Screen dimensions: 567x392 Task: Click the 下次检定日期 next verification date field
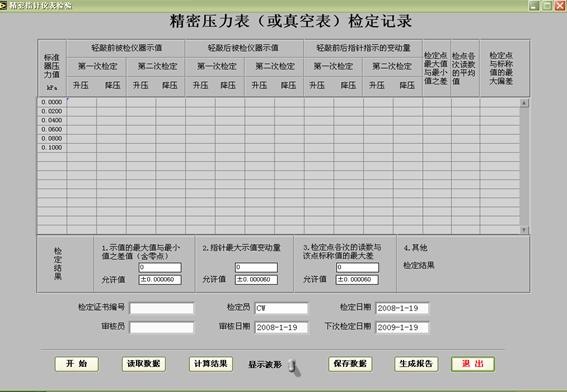pos(402,327)
